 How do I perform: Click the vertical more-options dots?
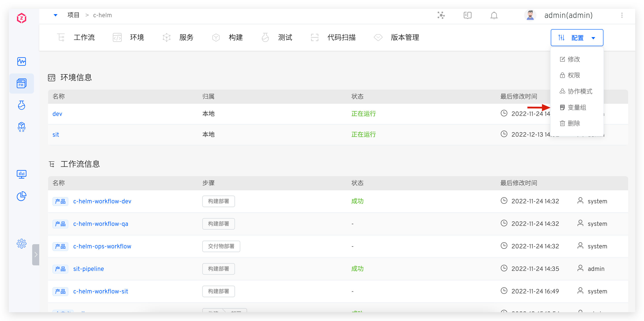pyautogui.click(x=622, y=15)
